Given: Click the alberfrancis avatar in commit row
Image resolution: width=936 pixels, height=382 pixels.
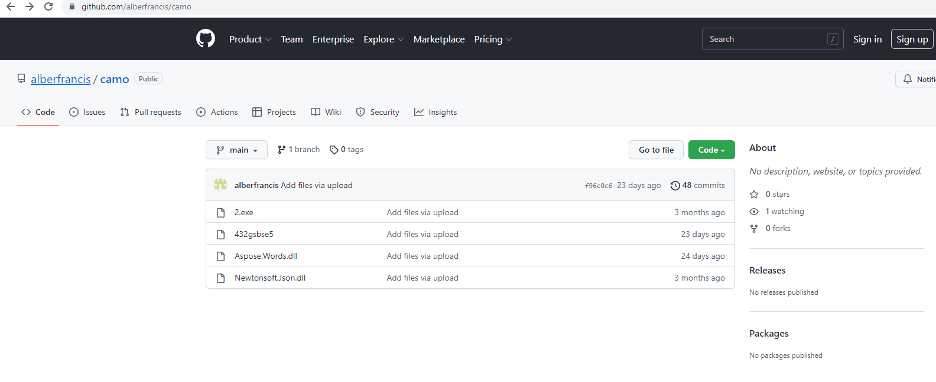Looking at the screenshot, I should (x=220, y=185).
